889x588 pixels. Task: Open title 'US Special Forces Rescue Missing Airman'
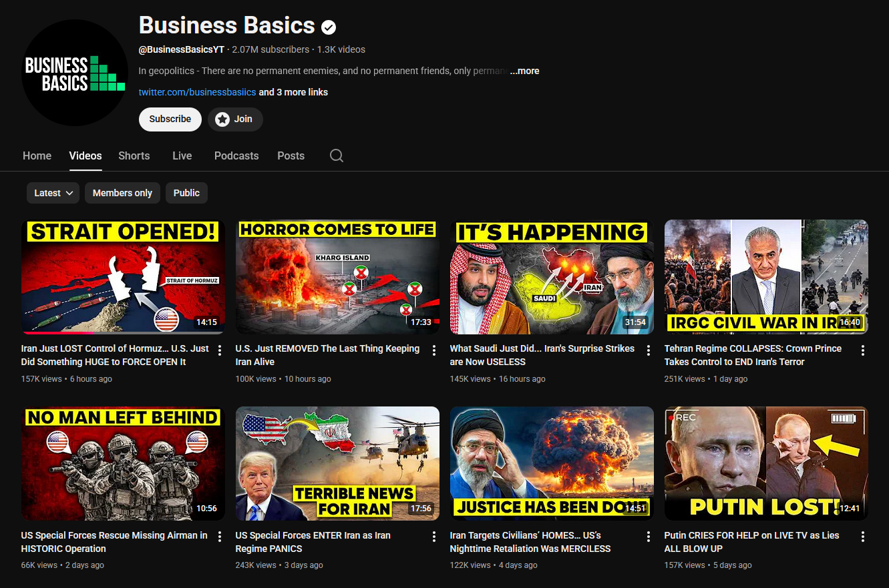114,542
